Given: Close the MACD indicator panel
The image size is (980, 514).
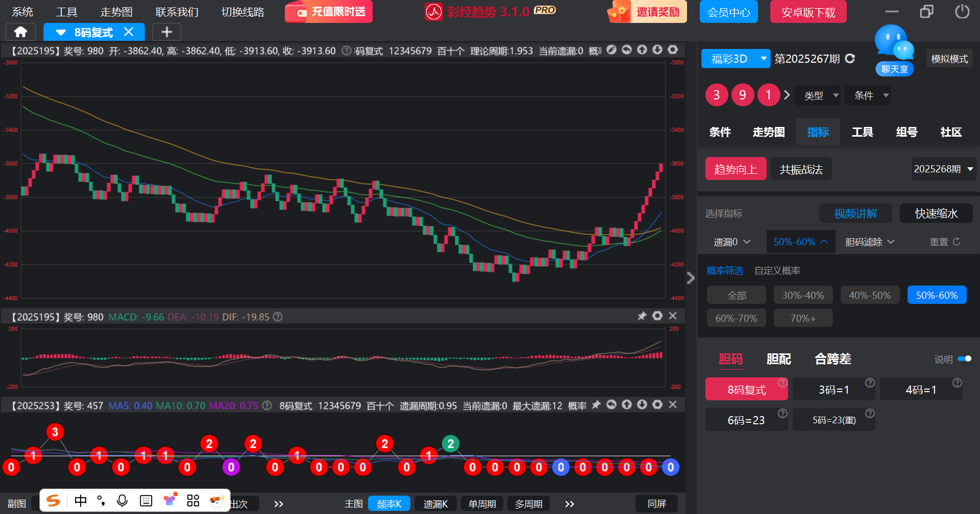Looking at the screenshot, I should pyautogui.click(x=673, y=316).
